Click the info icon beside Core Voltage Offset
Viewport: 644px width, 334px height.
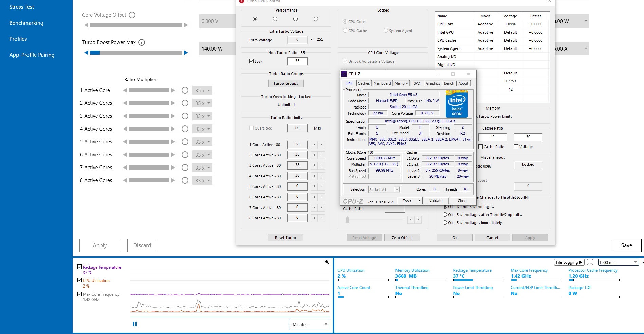point(132,15)
